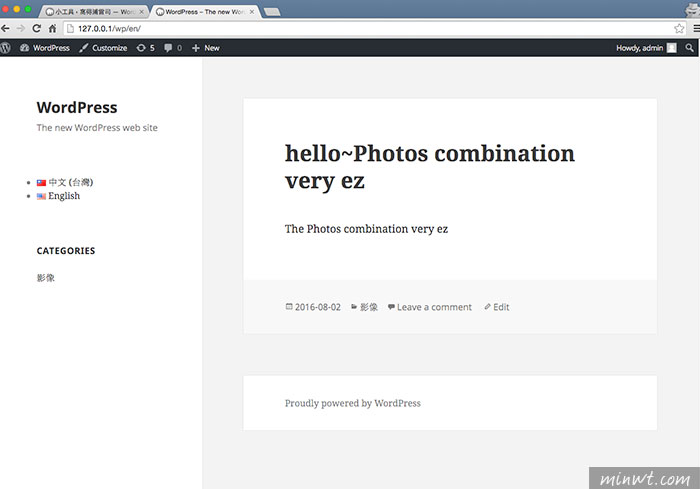700x489 pixels.
Task: Open the Howdy, admin account menu
Action: pos(646,48)
